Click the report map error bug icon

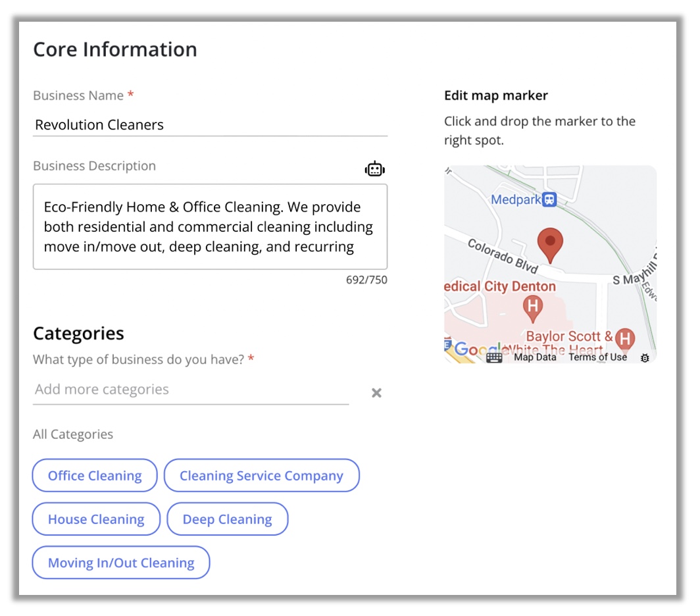coord(645,357)
